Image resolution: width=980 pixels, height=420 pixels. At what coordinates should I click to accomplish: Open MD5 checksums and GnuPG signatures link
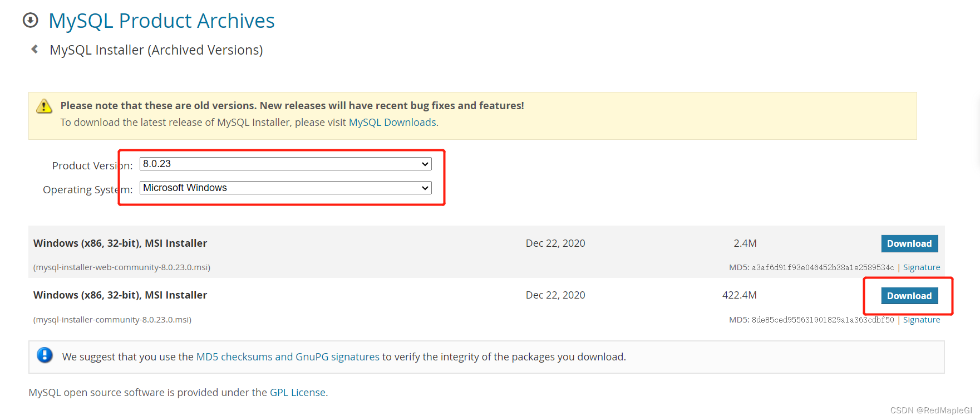click(x=288, y=356)
